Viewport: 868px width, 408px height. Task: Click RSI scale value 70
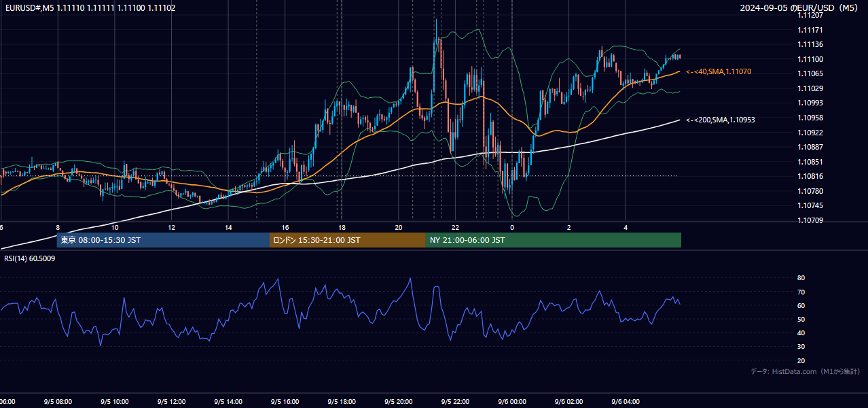pos(801,292)
